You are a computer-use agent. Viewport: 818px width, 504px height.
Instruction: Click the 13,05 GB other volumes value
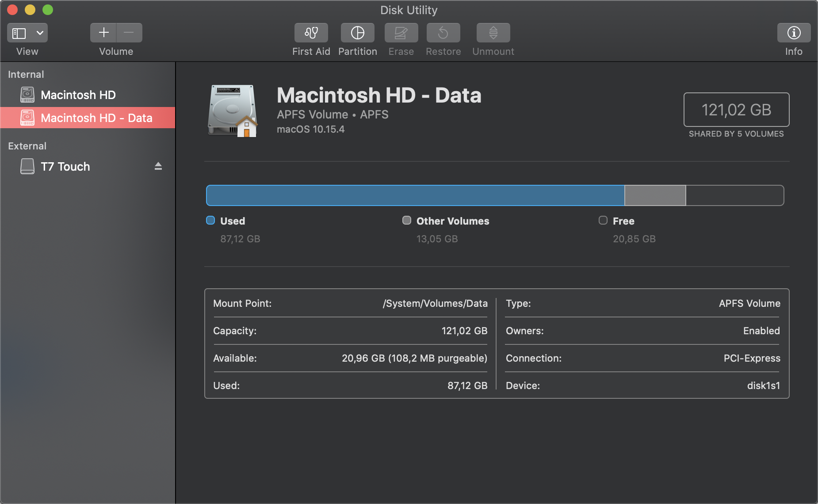(x=437, y=239)
